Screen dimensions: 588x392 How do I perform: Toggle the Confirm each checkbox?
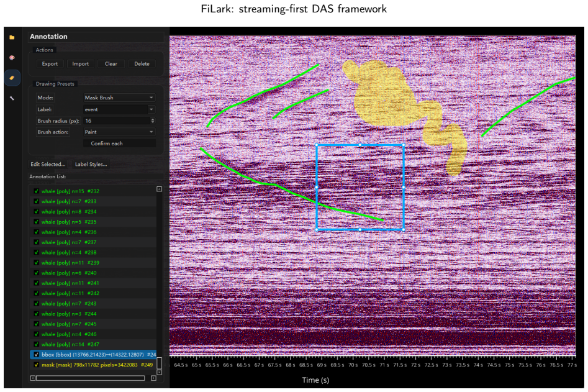click(87, 144)
